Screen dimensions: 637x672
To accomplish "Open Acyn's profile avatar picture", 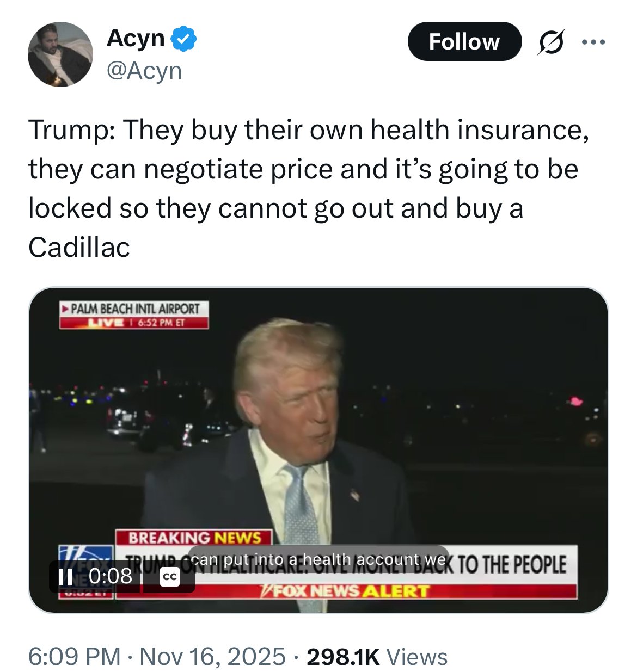I will coord(60,54).
